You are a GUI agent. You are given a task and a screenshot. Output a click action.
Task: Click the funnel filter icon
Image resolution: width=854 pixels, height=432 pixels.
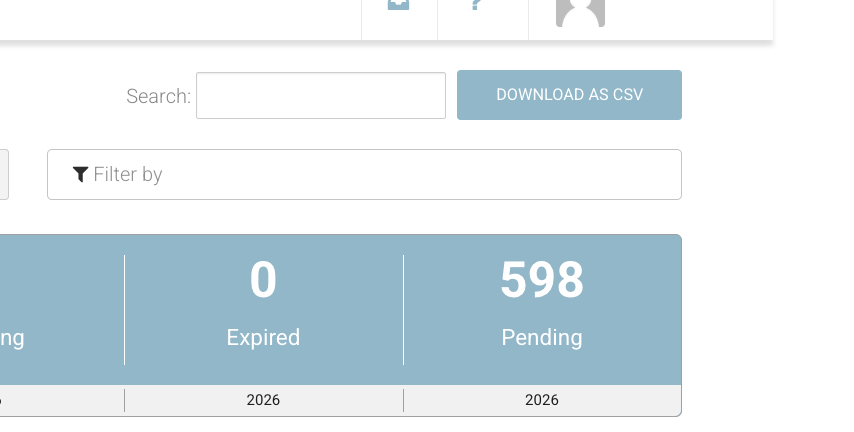coord(81,174)
